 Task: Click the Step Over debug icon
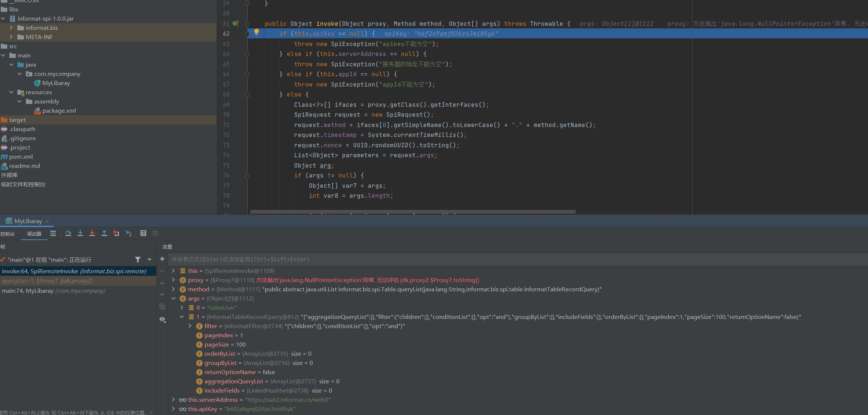[x=68, y=233]
